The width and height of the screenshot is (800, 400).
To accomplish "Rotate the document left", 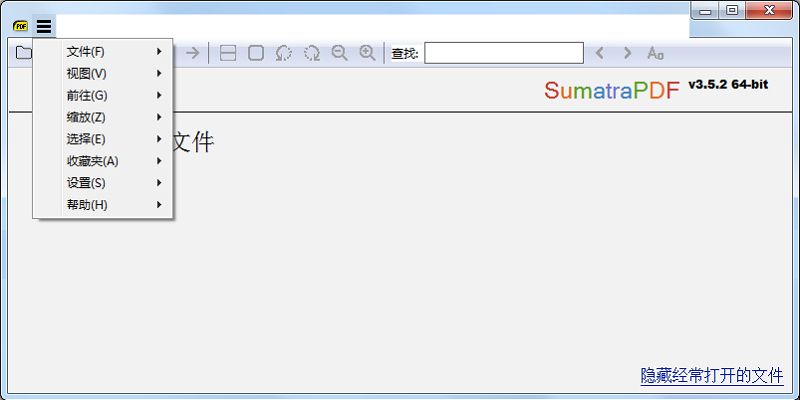I will [x=284, y=53].
